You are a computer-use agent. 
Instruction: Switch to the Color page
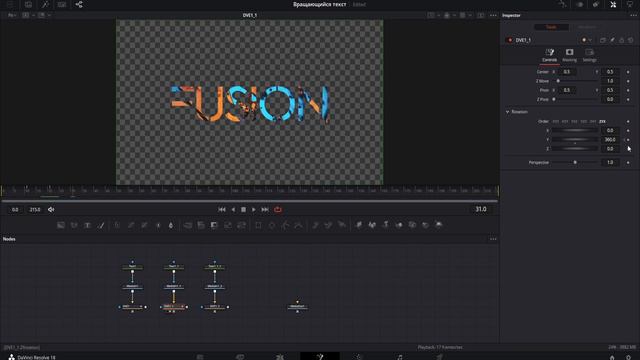[359, 357]
